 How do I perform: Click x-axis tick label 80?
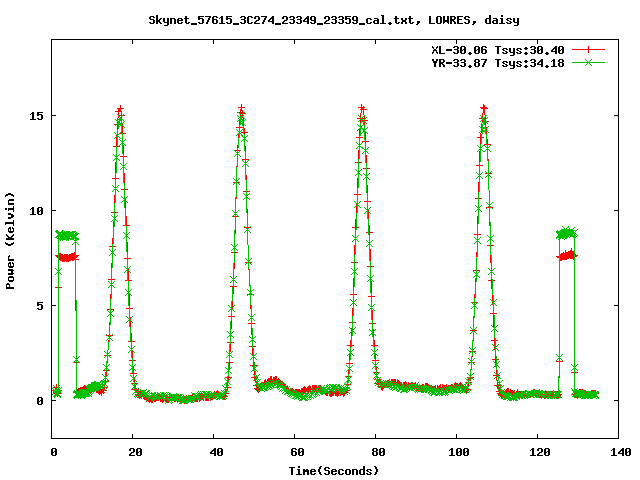(x=378, y=452)
